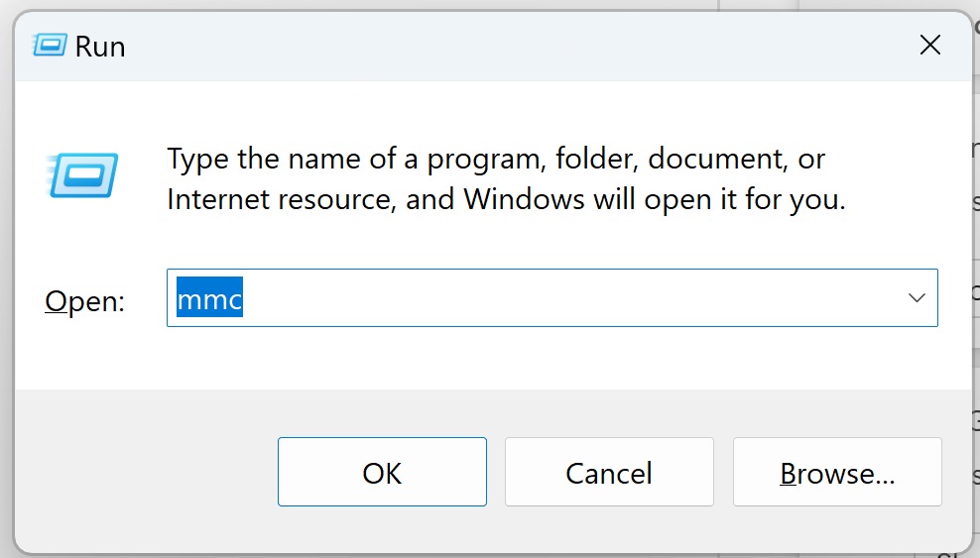
Task: Click the phrase "open it for you"
Action: (x=744, y=200)
